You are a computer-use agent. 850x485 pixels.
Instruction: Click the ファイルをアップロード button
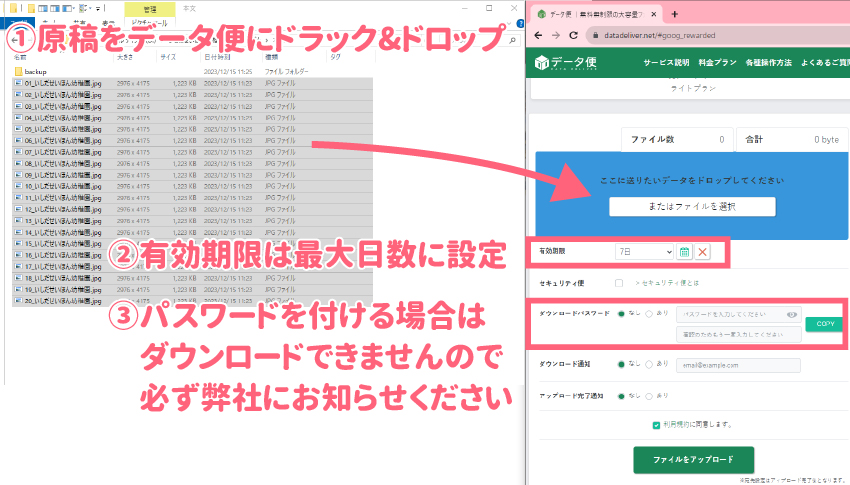tap(693, 460)
